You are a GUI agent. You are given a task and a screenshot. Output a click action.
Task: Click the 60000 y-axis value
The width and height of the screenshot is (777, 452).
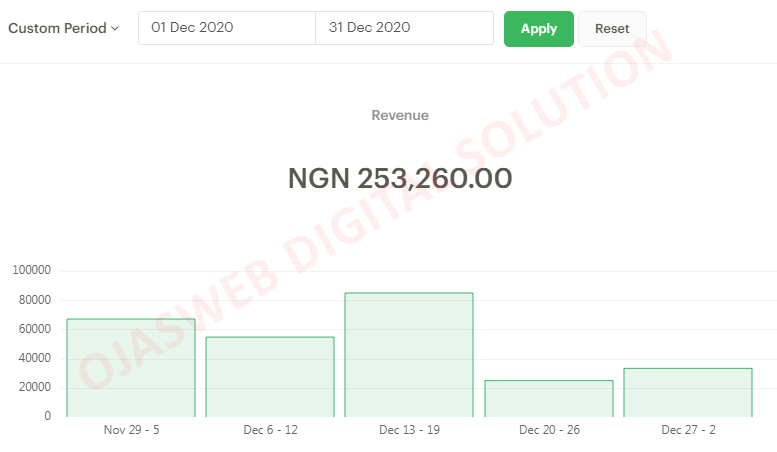[x=34, y=329]
